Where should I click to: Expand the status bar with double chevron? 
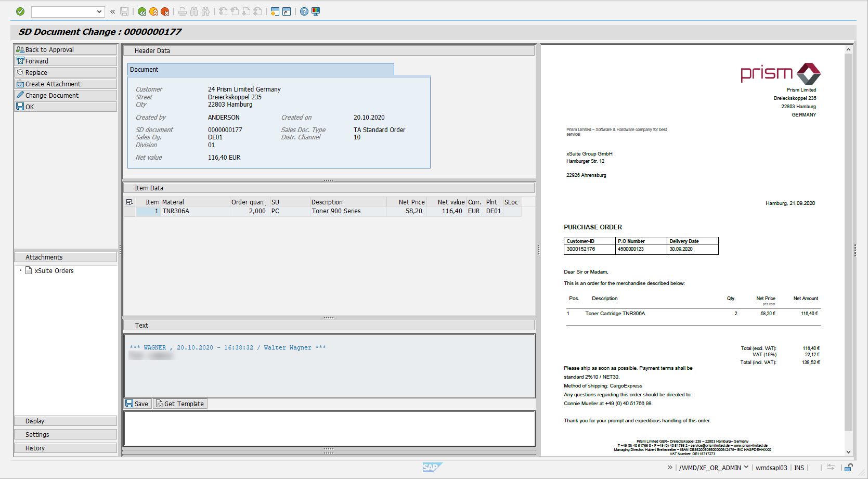670,468
